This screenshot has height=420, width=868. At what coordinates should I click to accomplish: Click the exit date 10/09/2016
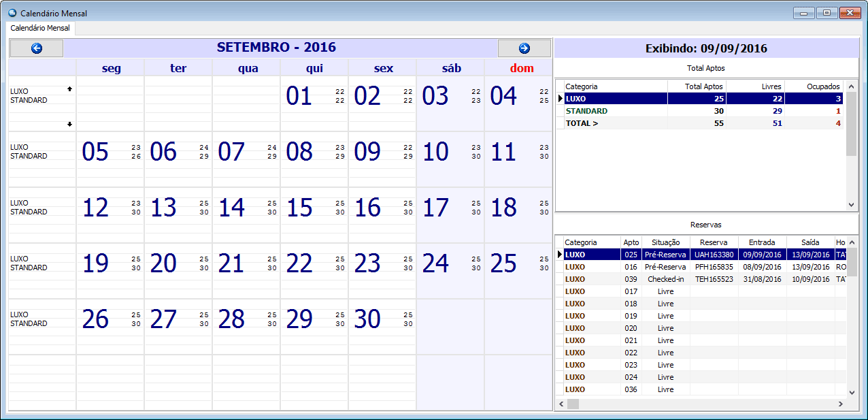click(x=811, y=279)
